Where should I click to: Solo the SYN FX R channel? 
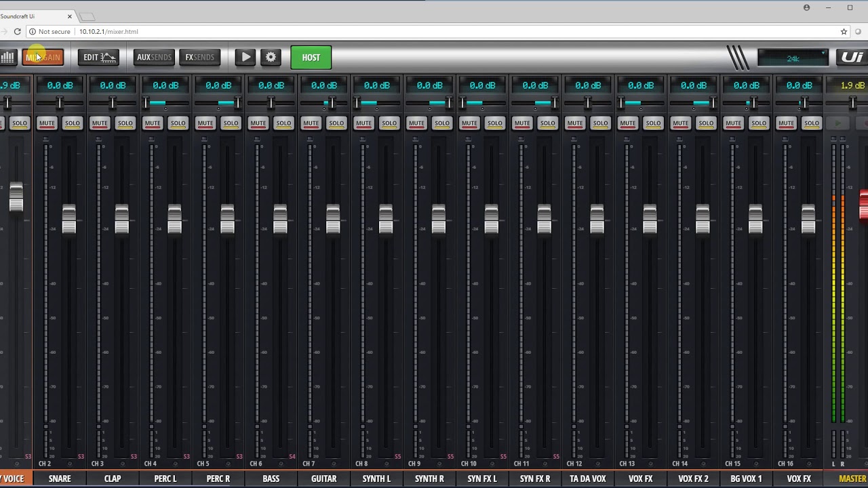549,123
